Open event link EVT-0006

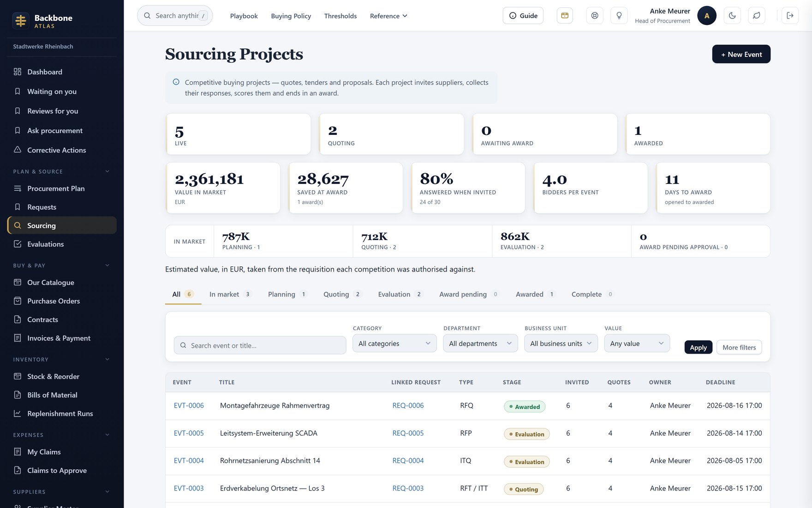189,405
